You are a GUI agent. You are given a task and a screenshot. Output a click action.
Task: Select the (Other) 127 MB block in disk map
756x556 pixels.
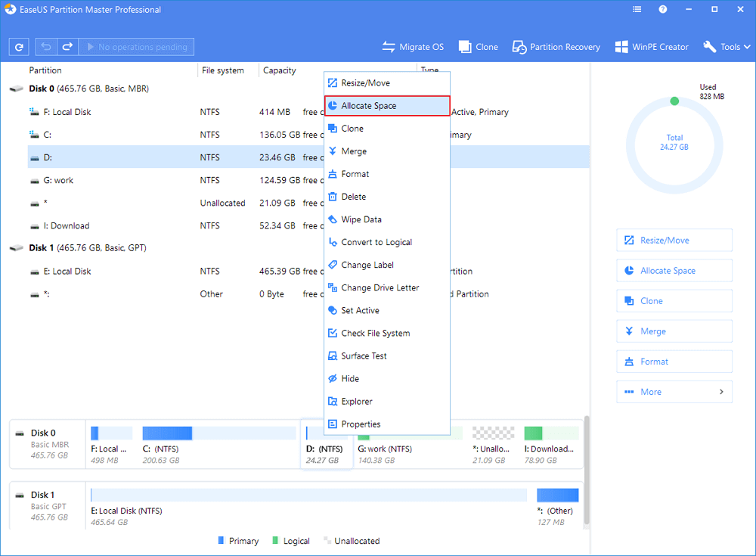point(557,507)
